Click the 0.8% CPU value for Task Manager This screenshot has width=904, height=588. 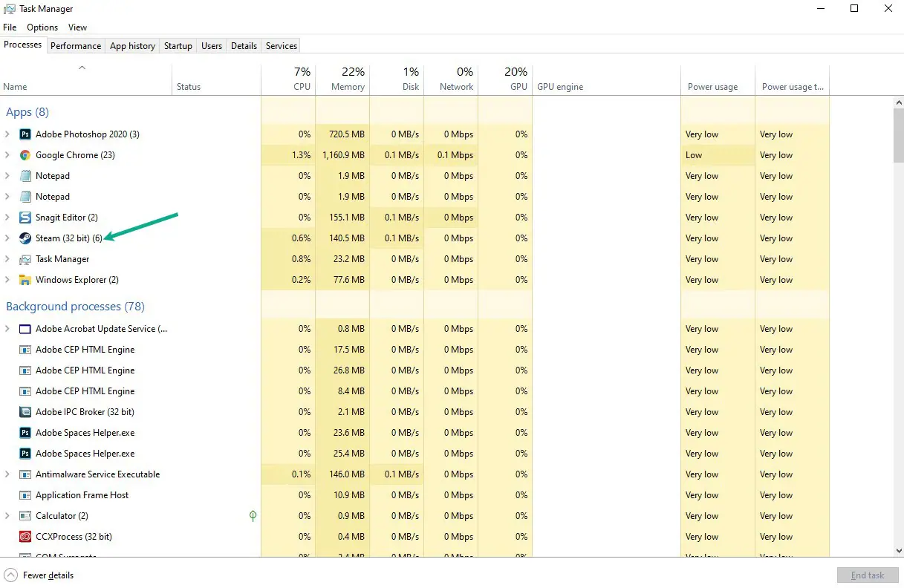point(301,259)
